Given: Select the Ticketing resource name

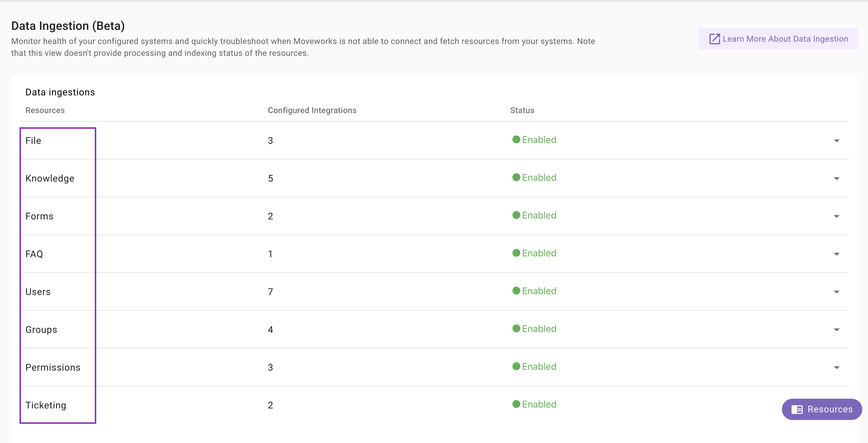Looking at the screenshot, I should (x=46, y=405).
